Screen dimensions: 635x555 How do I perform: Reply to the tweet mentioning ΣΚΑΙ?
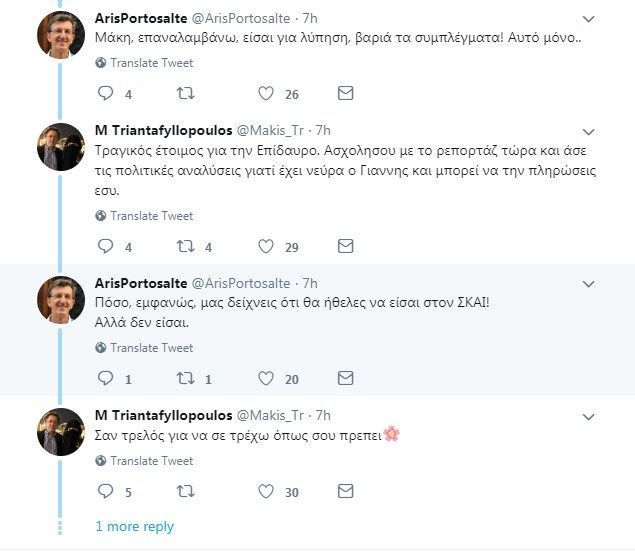click(106, 379)
